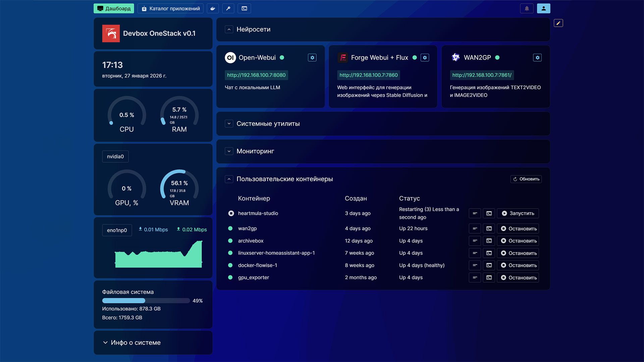Open settings gear for WAN2GP card
Screen dimensions: 644x362
tap(537, 58)
